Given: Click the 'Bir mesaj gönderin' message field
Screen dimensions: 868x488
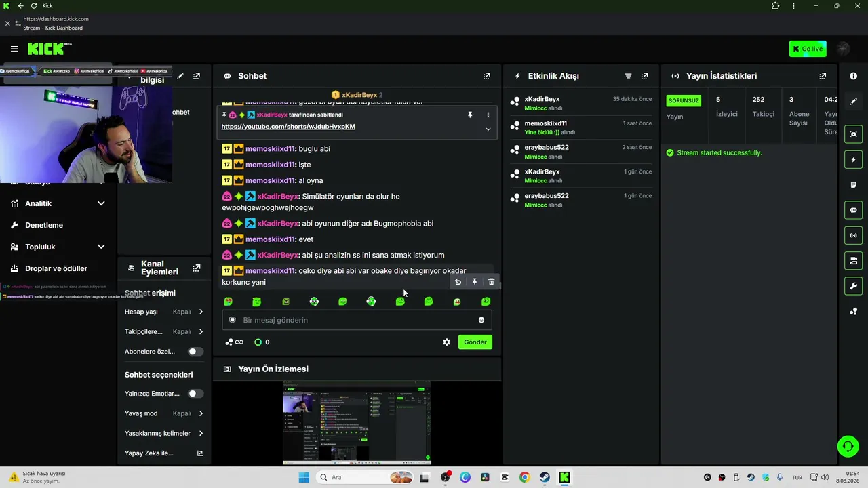Looking at the screenshot, I should tap(357, 320).
